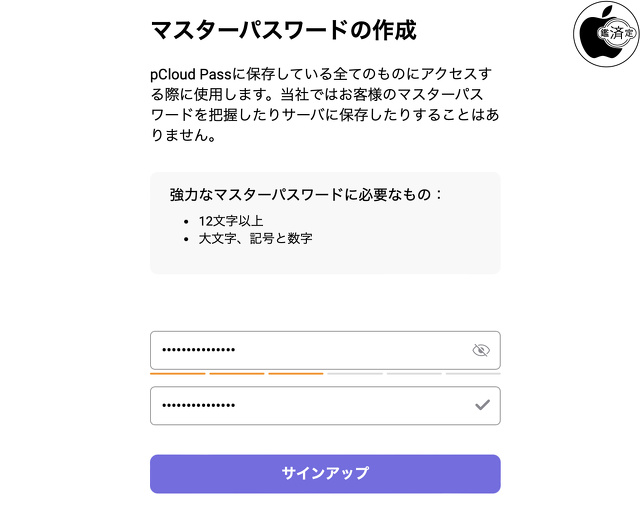Click last gray strength bar segment

[473, 373]
